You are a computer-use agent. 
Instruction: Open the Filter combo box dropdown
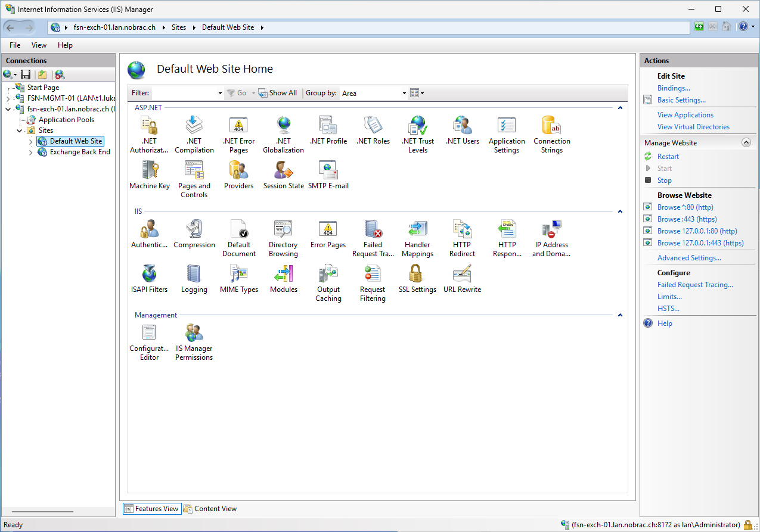pos(220,94)
